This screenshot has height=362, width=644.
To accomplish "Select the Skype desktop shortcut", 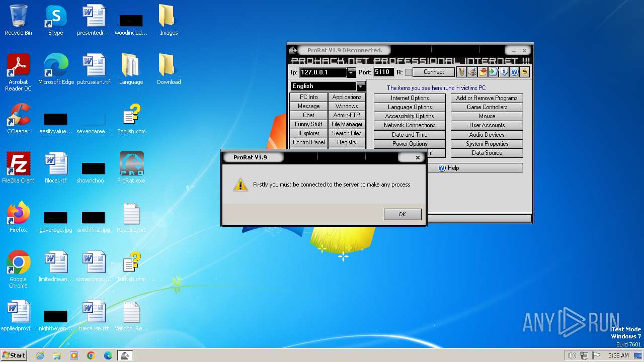I will click(x=56, y=20).
